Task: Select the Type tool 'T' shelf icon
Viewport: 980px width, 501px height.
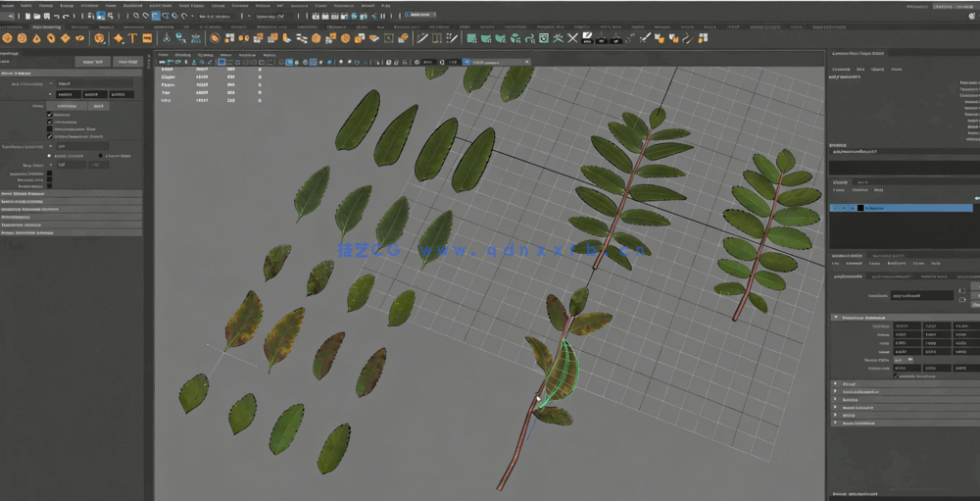Action: pos(132,38)
